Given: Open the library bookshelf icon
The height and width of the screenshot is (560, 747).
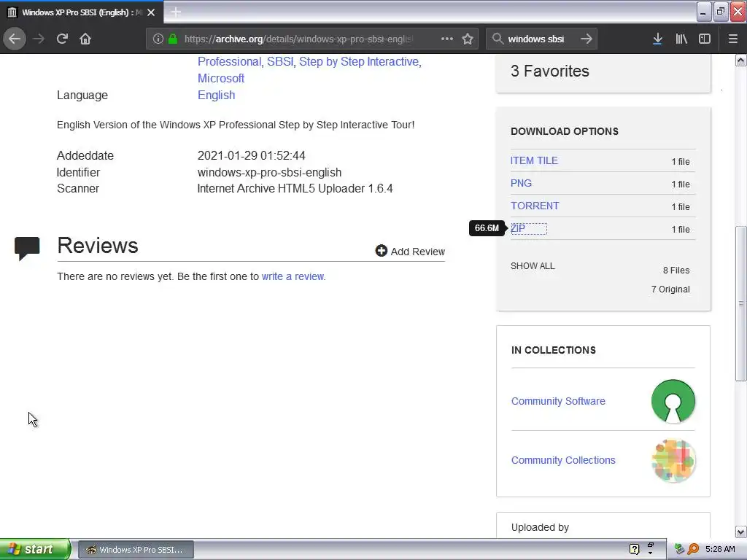Looking at the screenshot, I should [x=681, y=39].
